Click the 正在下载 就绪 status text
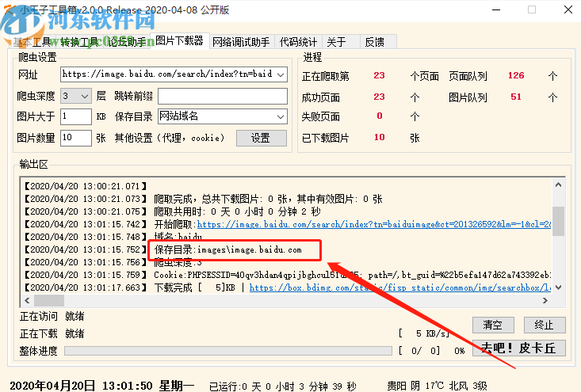The image size is (581, 392). point(52,333)
